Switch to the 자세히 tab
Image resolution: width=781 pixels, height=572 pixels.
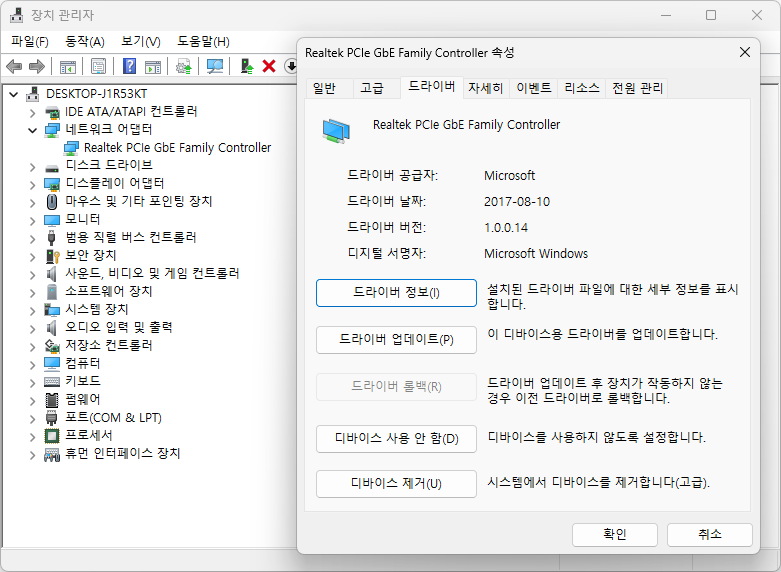click(486, 88)
